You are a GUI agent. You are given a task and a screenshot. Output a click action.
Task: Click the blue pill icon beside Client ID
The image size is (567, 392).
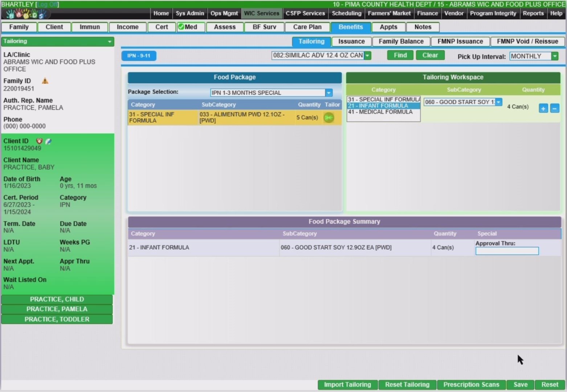click(48, 141)
